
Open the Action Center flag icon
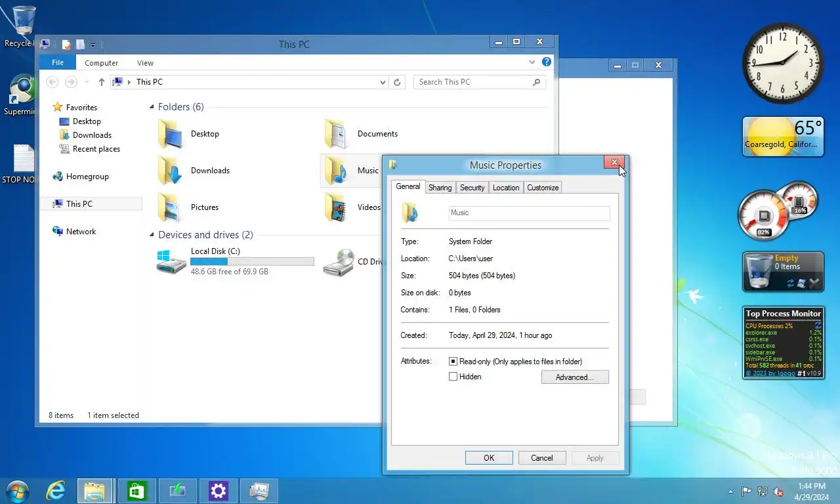click(747, 491)
